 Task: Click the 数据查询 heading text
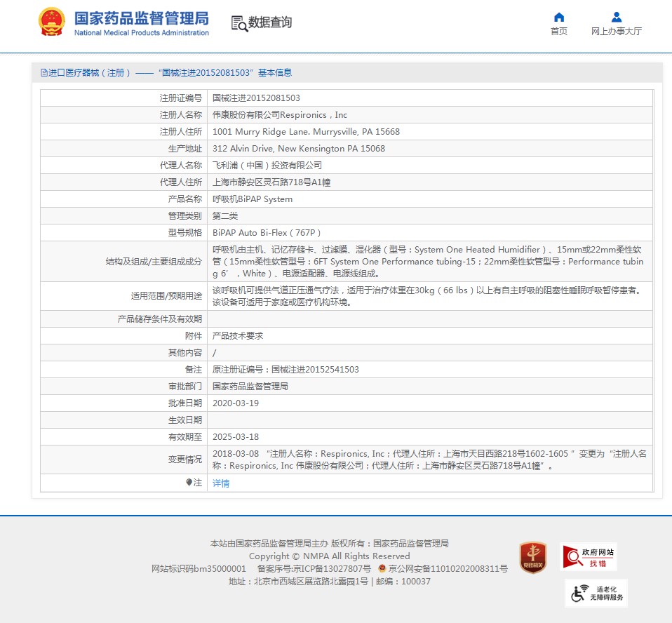pos(270,22)
